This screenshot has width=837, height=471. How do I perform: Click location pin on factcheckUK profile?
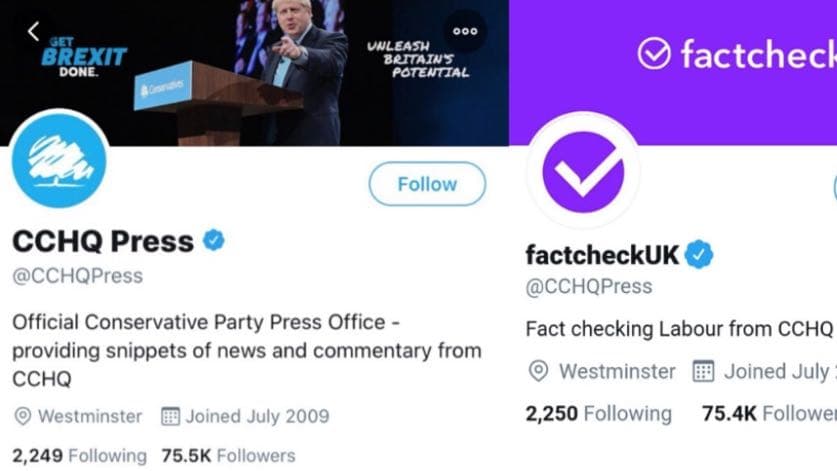(x=538, y=371)
